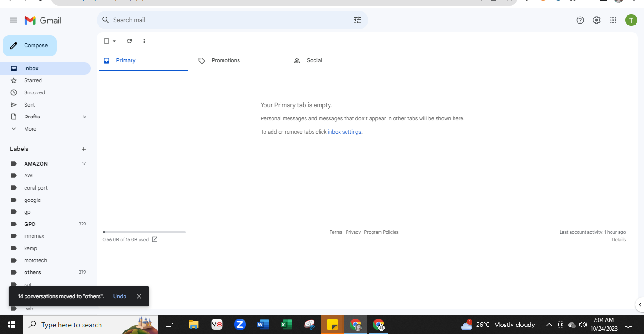This screenshot has height=334, width=644.
Task: Open the Windows notification center
Action: coord(628,325)
